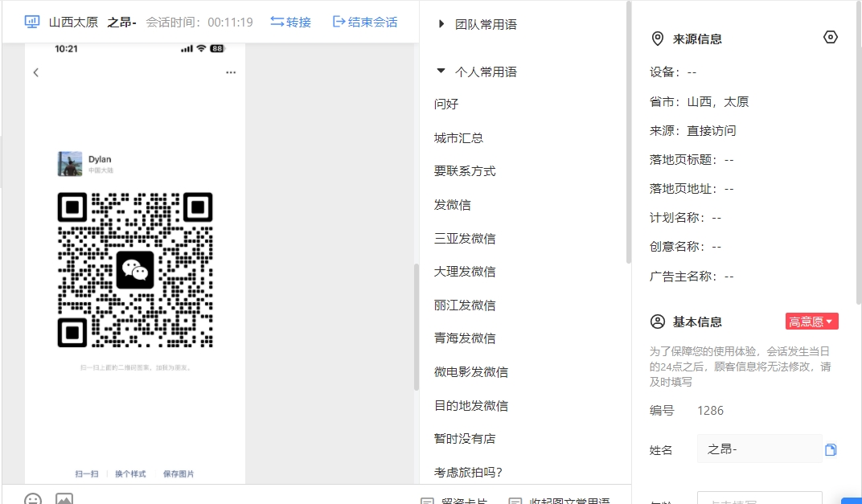862x504 pixels.
Task: Open the hexagon settings icon in 来源信息
Action: click(x=831, y=37)
